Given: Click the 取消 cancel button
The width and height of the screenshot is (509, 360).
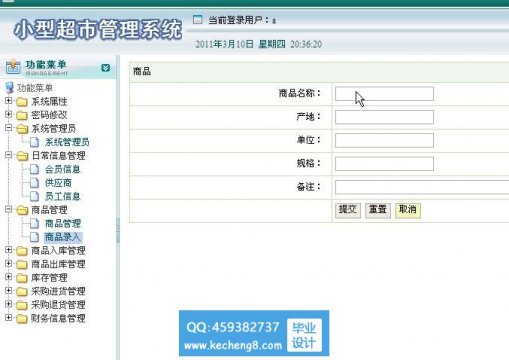Looking at the screenshot, I should point(408,210).
